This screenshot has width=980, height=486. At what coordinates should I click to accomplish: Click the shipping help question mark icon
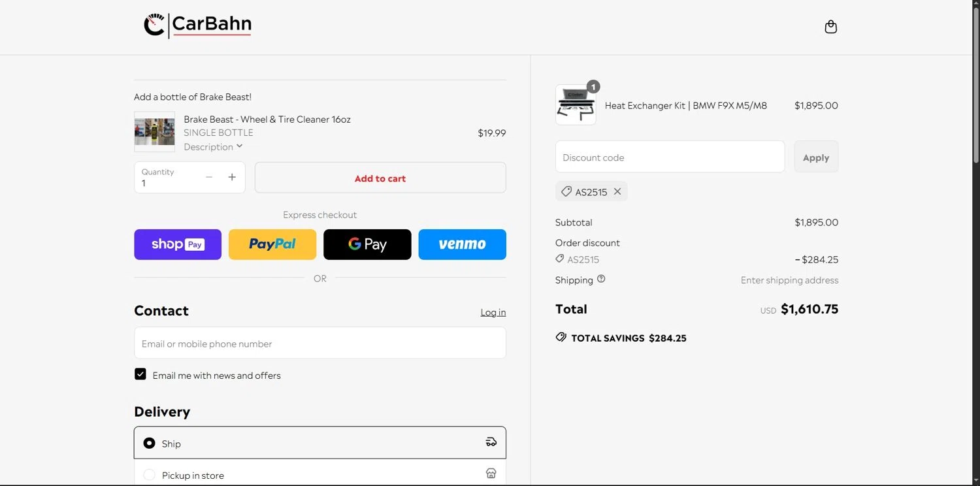(x=601, y=279)
